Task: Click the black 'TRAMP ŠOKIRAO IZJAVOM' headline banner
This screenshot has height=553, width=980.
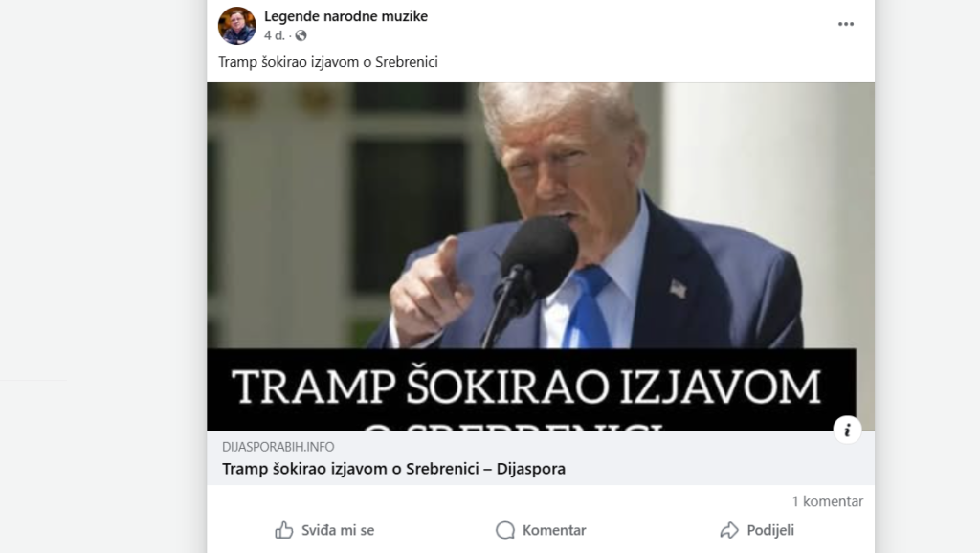Action: pyautogui.click(x=531, y=389)
